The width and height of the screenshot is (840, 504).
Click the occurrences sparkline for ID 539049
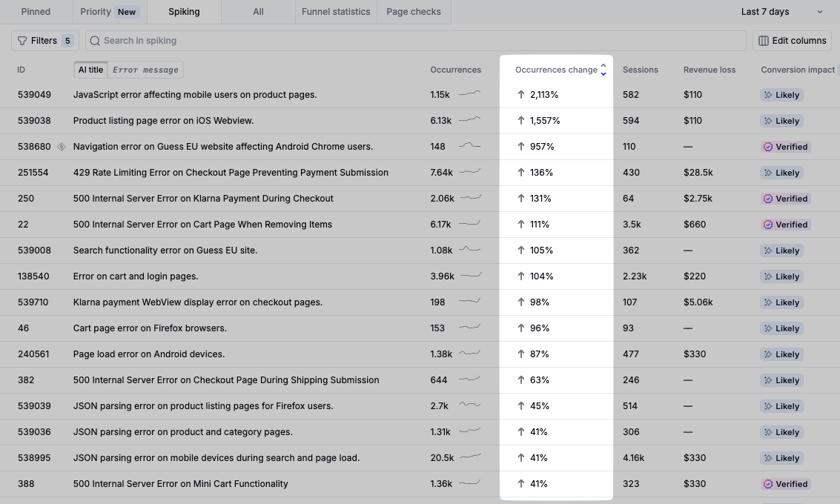point(469,94)
